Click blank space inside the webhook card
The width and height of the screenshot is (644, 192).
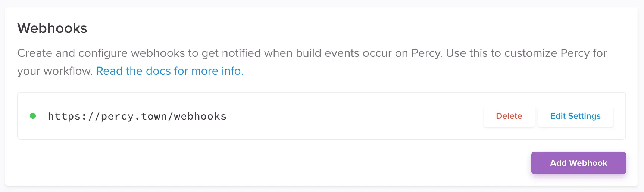(x=354, y=127)
